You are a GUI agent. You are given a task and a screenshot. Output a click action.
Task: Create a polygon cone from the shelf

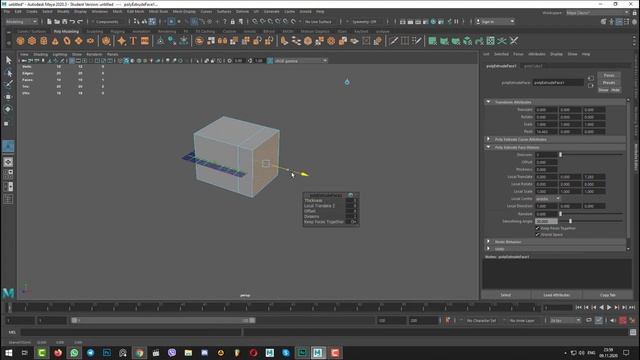click(x=55, y=41)
